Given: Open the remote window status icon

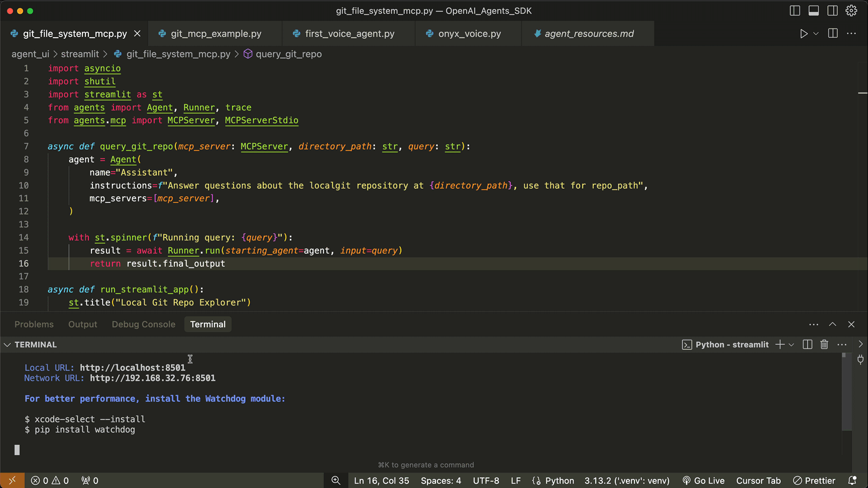Looking at the screenshot, I should point(12,480).
